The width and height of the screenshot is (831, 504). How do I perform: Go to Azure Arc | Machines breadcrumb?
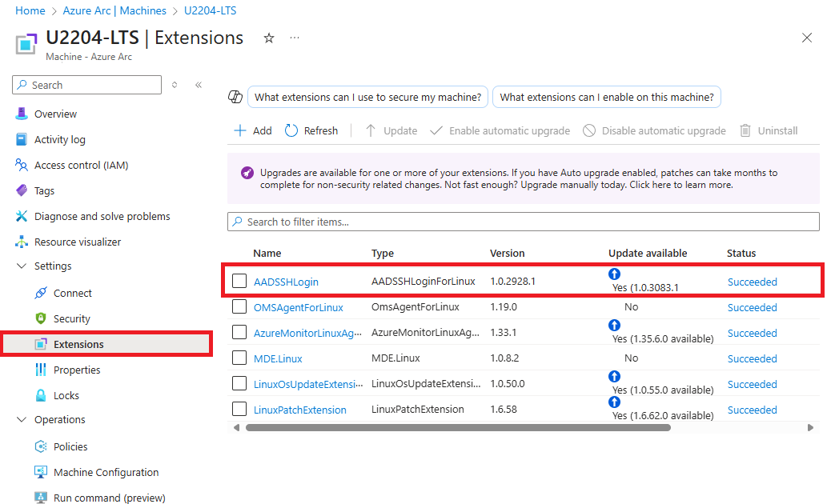click(114, 10)
